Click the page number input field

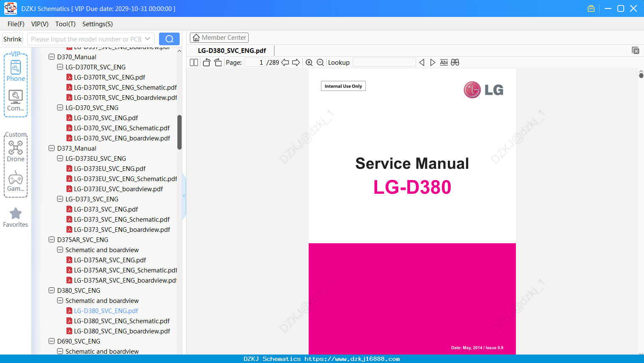point(255,63)
